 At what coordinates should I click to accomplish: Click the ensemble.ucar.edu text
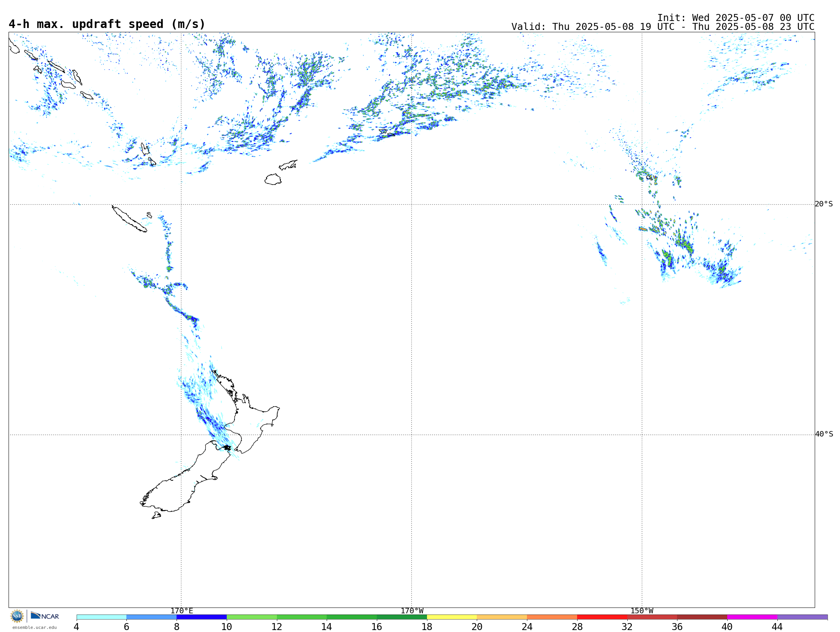(34, 627)
